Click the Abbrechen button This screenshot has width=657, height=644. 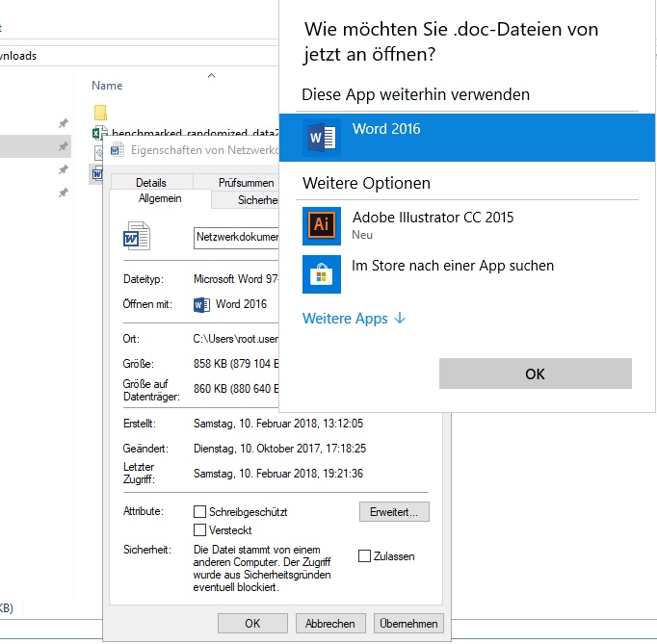330,624
